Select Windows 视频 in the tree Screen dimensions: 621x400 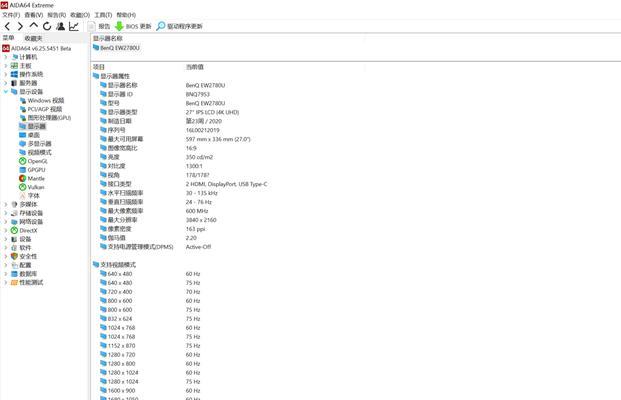click(42, 101)
